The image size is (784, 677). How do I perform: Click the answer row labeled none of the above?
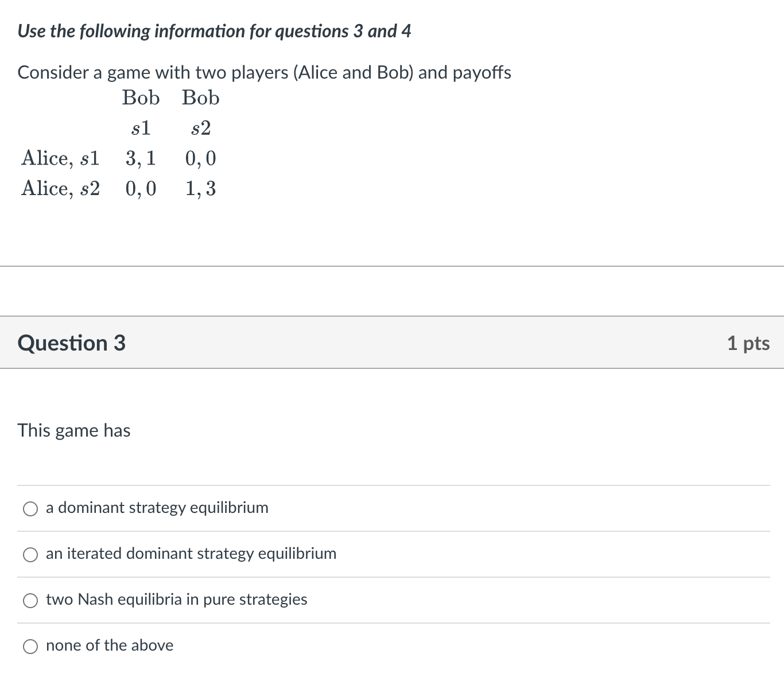pos(110,645)
